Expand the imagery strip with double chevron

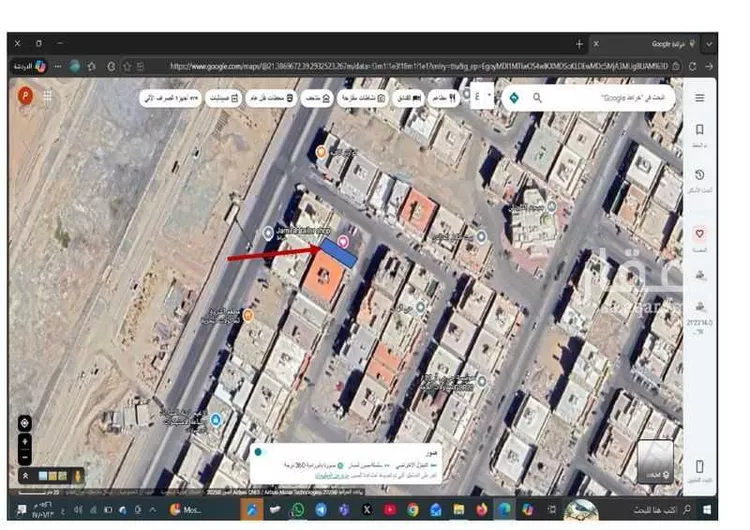click(25, 475)
